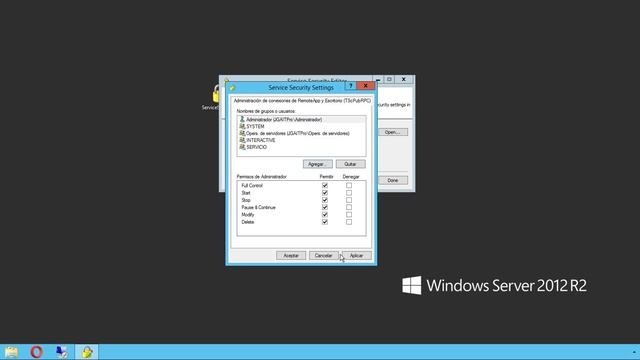The width and height of the screenshot is (640, 360).
Task: Open File Explorer from the taskbar
Action: tap(11, 352)
